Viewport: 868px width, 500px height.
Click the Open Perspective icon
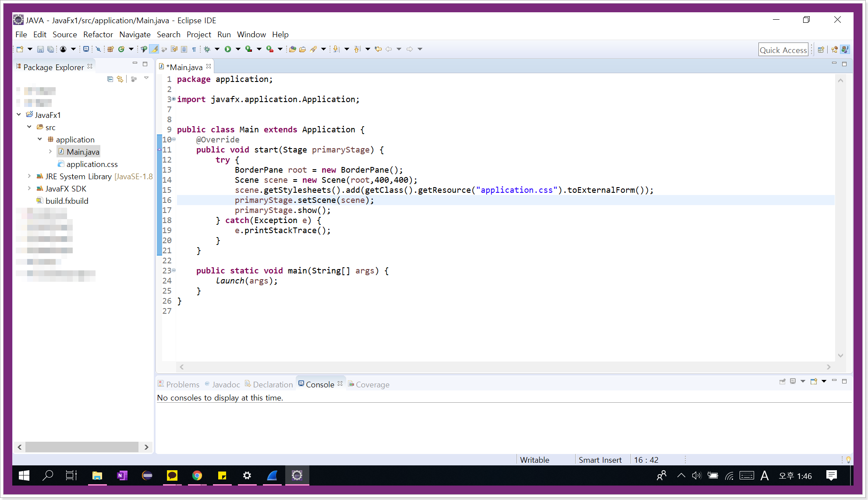click(x=821, y=50)
